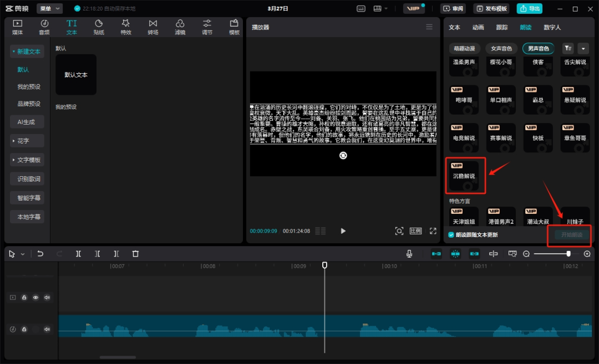Lock the audio track

[x=24, y=329]
